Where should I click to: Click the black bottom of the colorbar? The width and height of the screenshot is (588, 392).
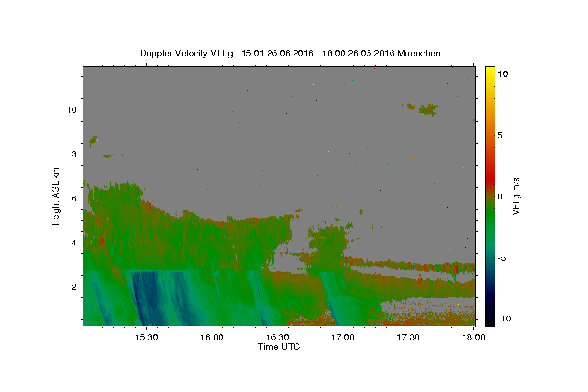tap(490, 323)
